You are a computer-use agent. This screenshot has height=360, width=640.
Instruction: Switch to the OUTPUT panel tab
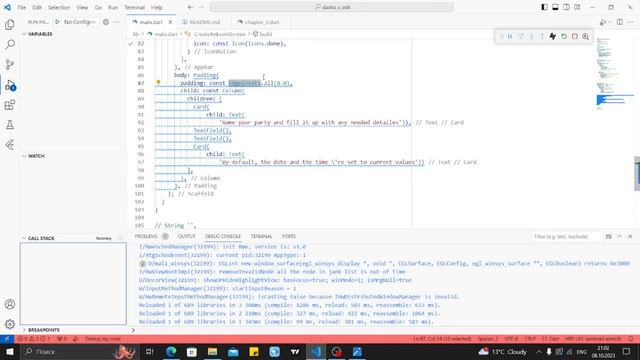187,236
